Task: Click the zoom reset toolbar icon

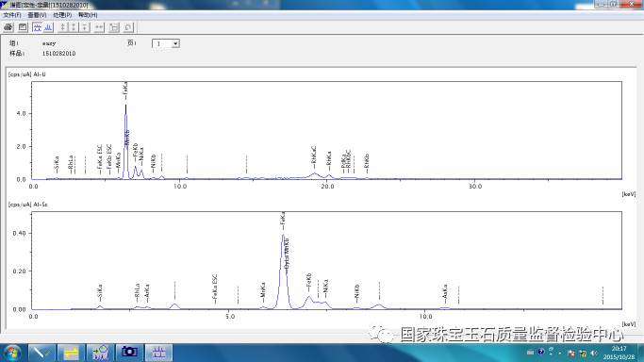Action: (128, 27)
